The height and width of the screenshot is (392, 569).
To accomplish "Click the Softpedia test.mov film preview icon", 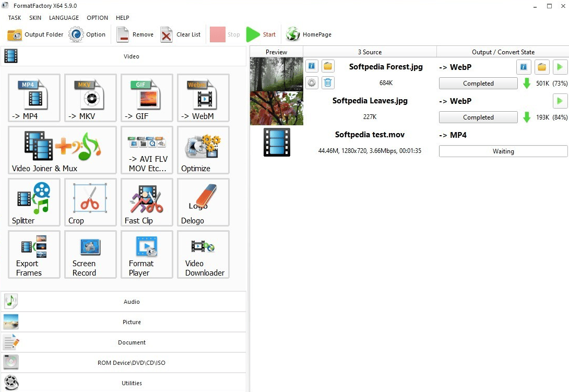I will 277,142.
